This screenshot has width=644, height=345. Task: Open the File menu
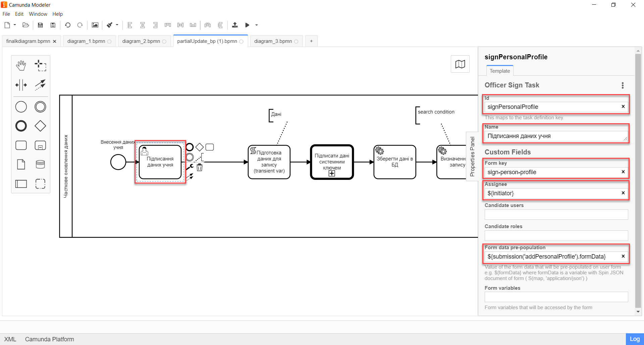click(6, 14)
